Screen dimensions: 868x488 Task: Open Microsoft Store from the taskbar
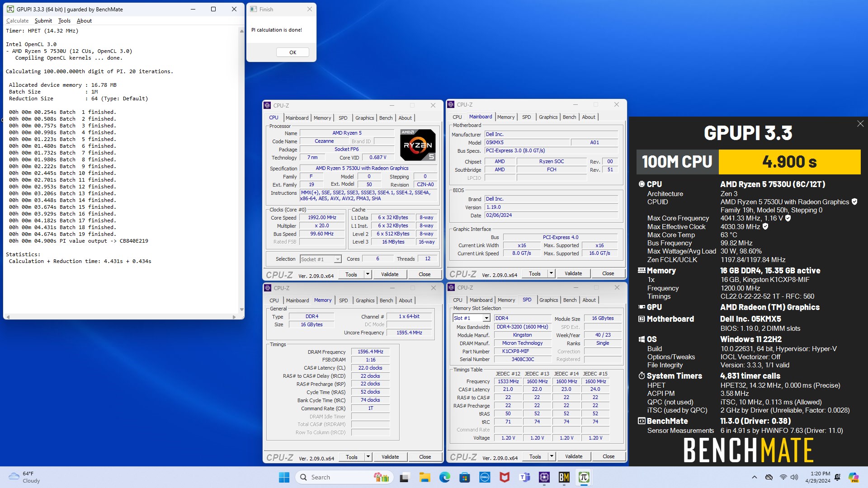pyautogui.click(x=464, y=477)
